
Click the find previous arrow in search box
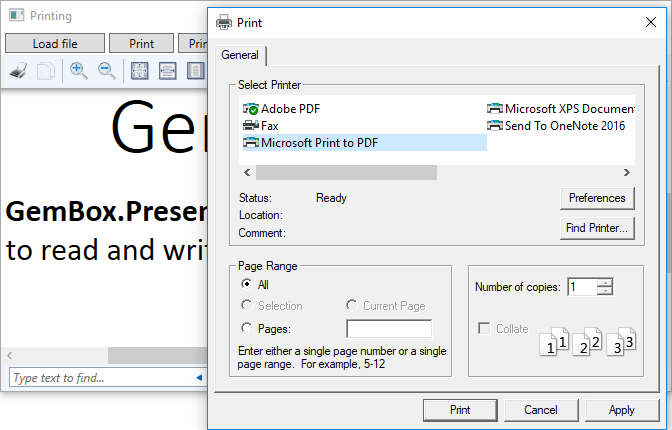(198, 378)
